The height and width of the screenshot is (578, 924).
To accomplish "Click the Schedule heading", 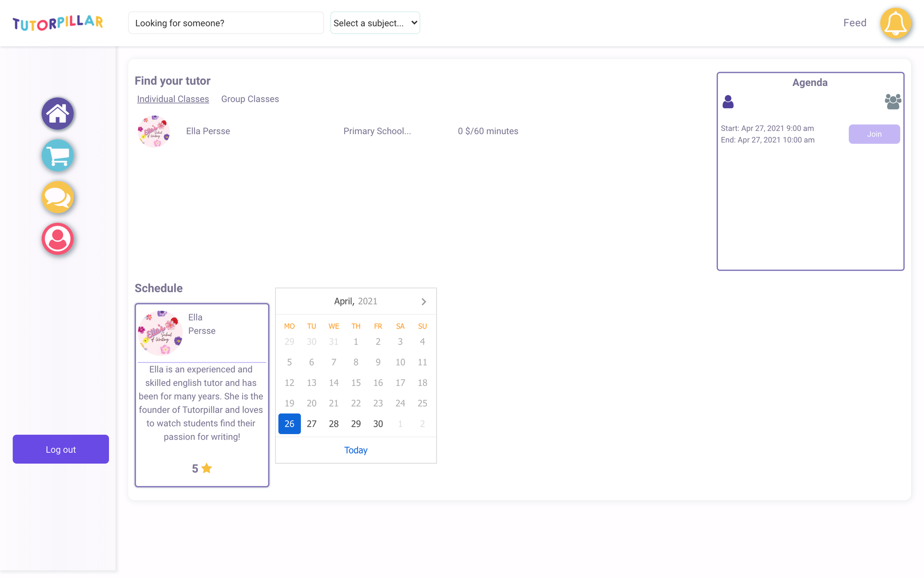I will (158, 288).
